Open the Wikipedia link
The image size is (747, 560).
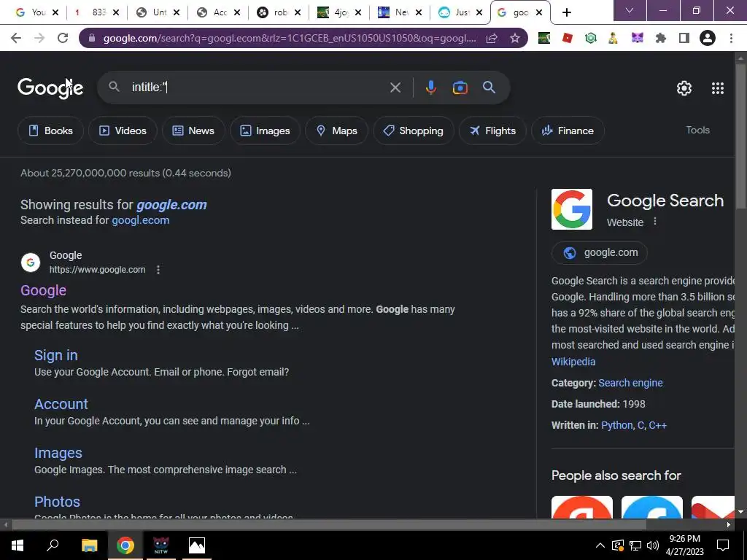pos(573,362)
